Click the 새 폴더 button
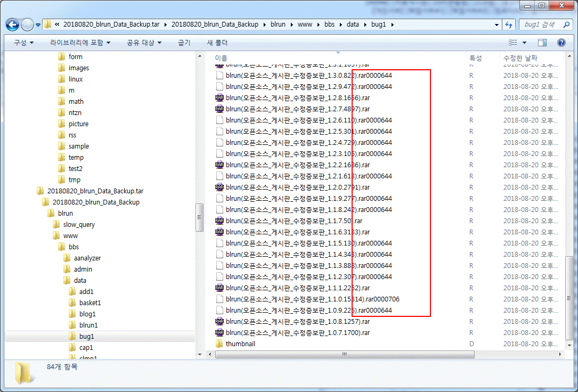 (217, 43)
